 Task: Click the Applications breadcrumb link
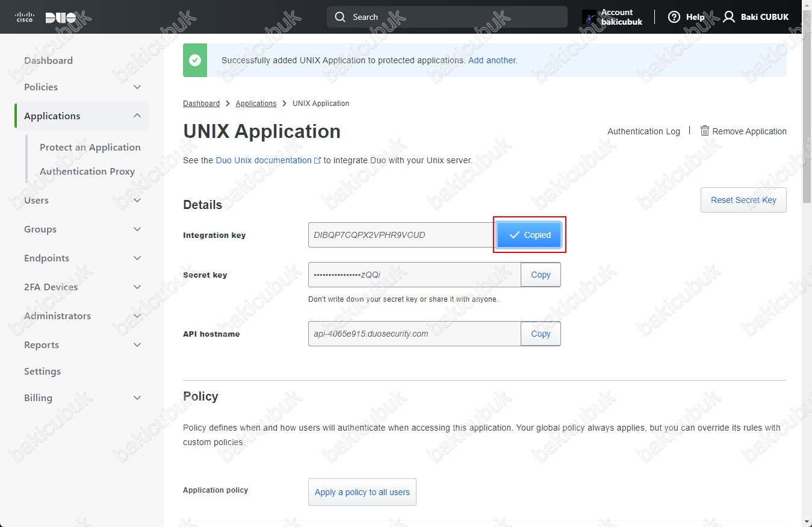coord(256,104)
